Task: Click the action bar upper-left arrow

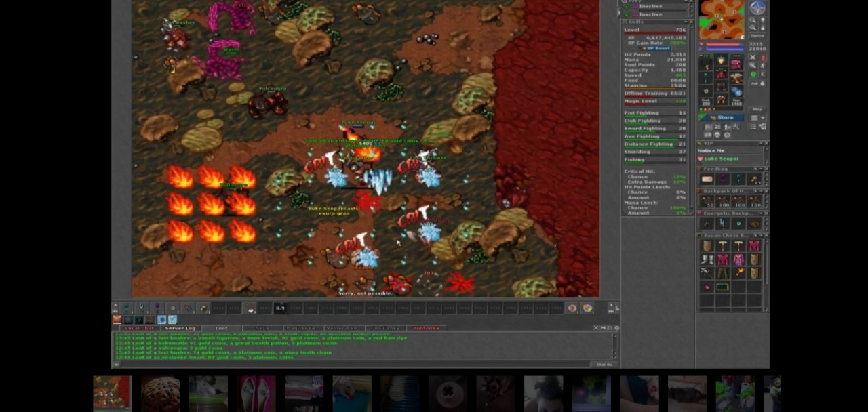Action: pos(115,304)
